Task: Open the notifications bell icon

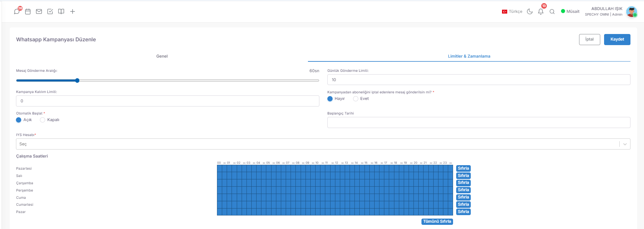Action: pyautogui.click(x=541, y=11)
